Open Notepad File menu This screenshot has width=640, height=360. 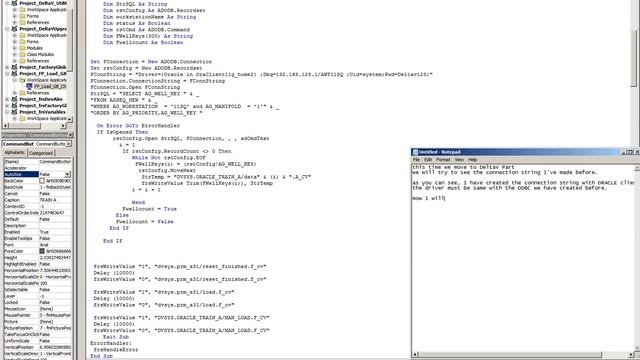click(x=416, y=160)
